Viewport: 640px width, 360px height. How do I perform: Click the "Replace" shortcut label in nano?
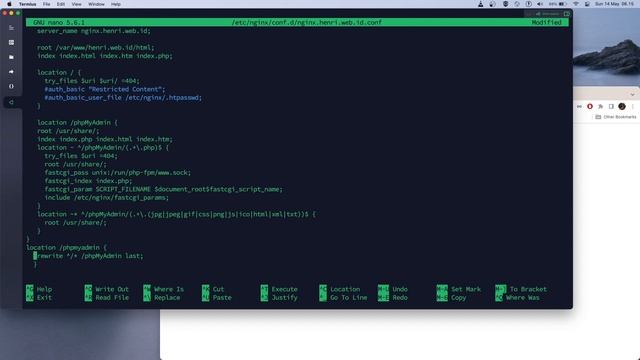click(x=167, y=298)
